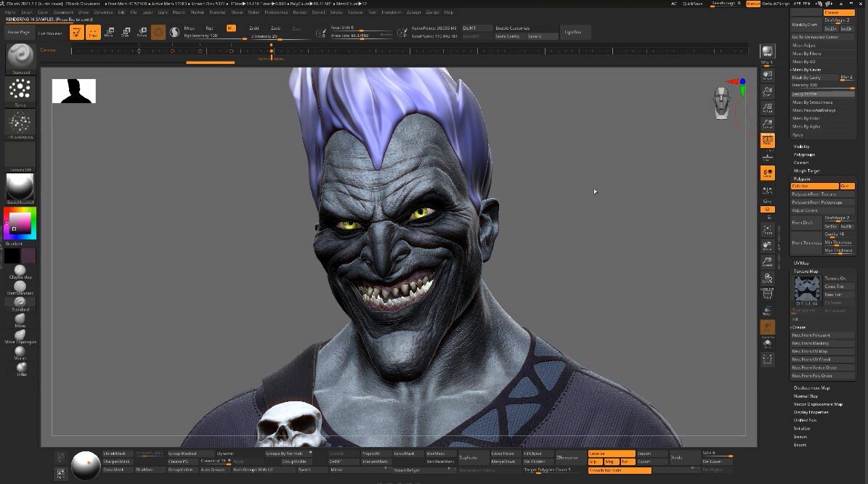Select the Move Topological brush
868x484 pixels.
pyautogui.click(x=20, y=336)
